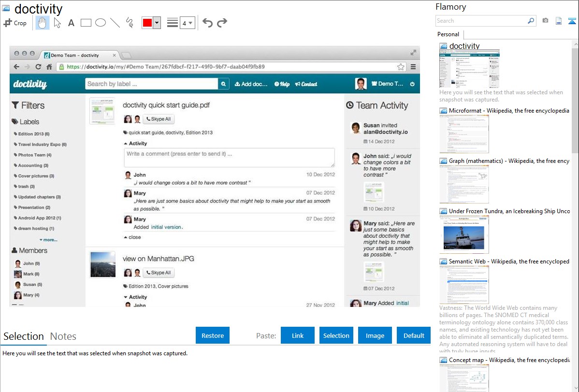Click the line thickness icon
Image resolution: width=579 pixels, height=392 pixels.
point(173,23)
